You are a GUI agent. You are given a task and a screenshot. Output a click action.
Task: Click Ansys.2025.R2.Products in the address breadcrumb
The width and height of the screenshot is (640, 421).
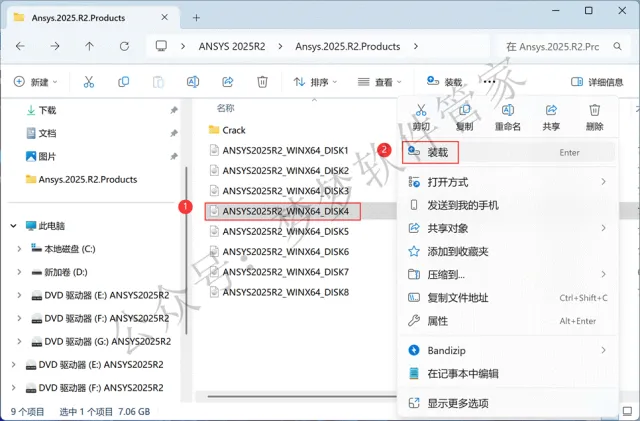[348, 46]
